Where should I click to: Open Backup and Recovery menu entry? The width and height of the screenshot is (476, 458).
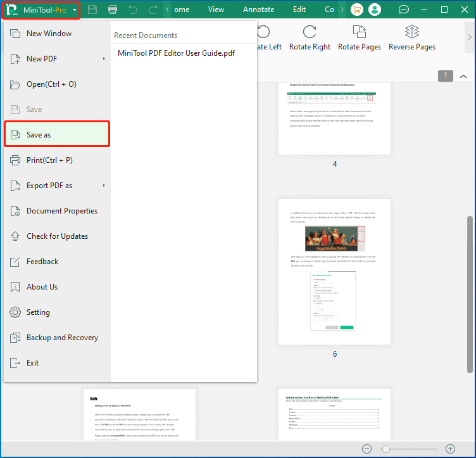[57, 338]
